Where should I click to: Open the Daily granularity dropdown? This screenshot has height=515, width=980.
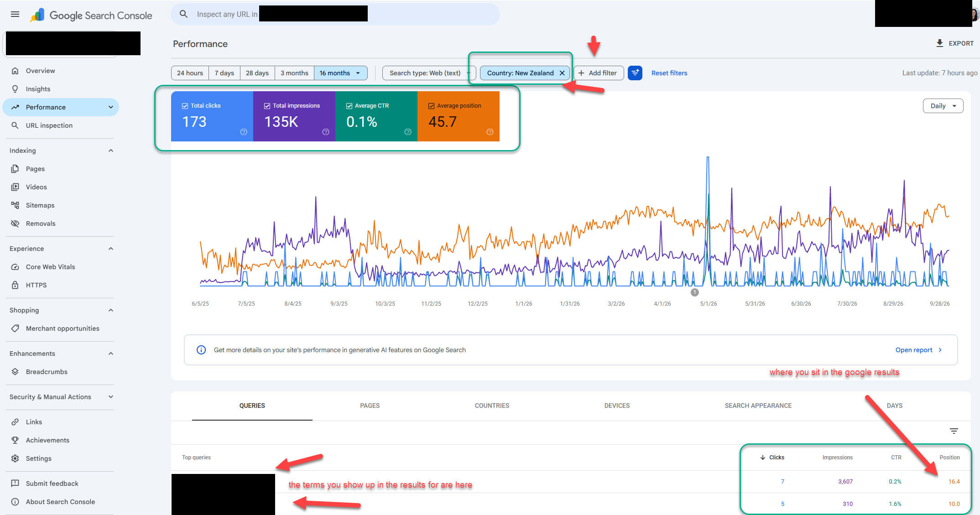click(943, 106)
